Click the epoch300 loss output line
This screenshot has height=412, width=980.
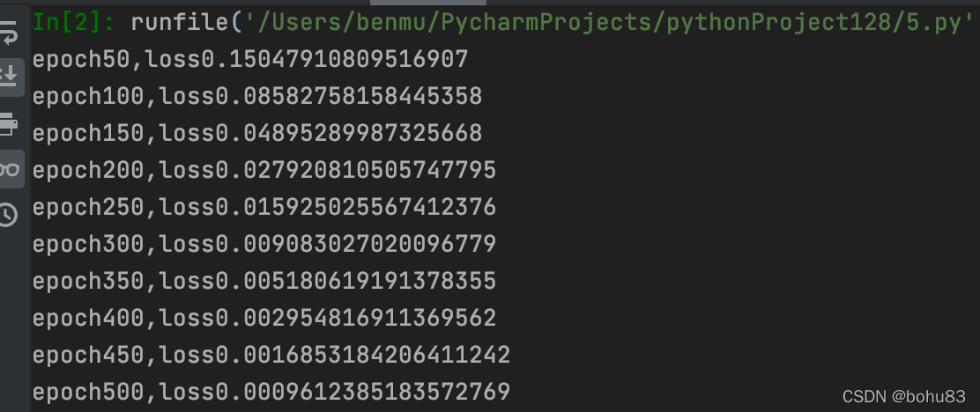[x=264, y=244]
